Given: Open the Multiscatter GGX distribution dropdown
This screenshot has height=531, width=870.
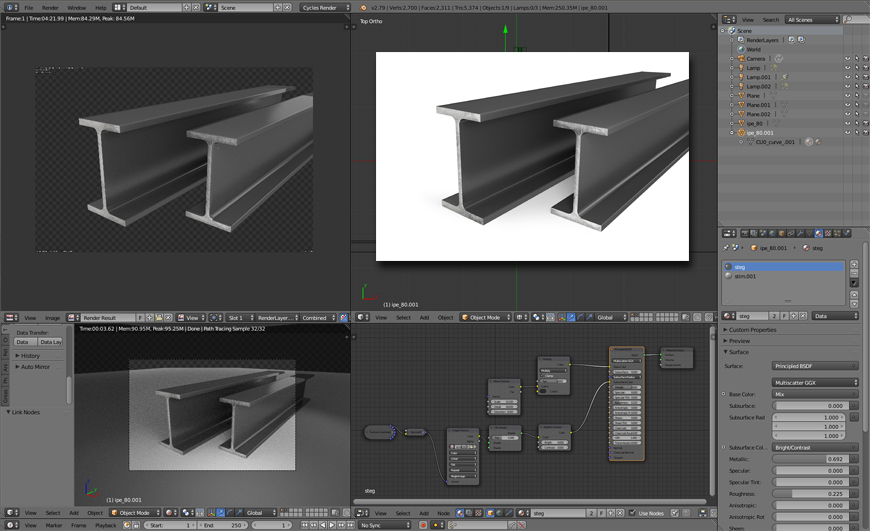Looking at the screenshot, I should pos(815,382).
